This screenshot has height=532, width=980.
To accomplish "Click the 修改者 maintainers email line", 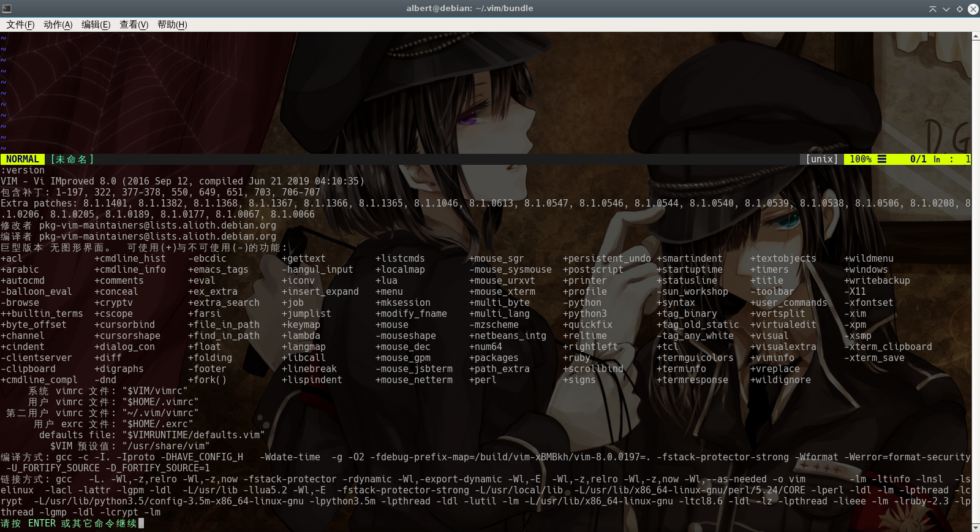I will click(x=138, y=226).
